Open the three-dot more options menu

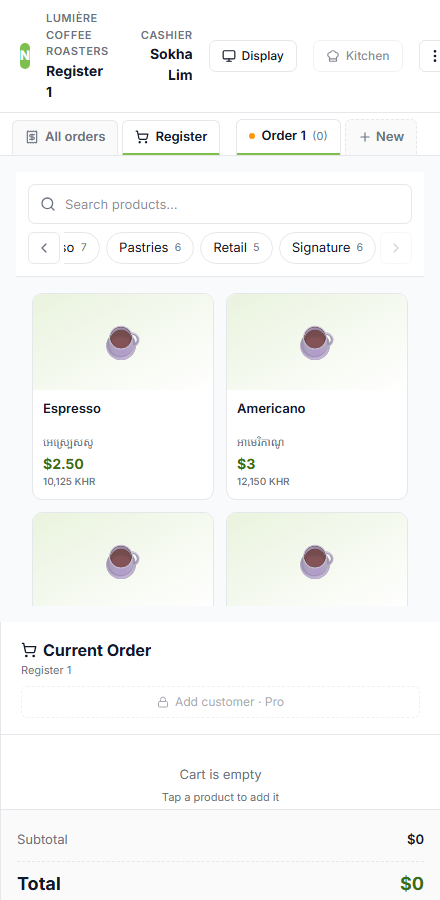pos(431,56)
